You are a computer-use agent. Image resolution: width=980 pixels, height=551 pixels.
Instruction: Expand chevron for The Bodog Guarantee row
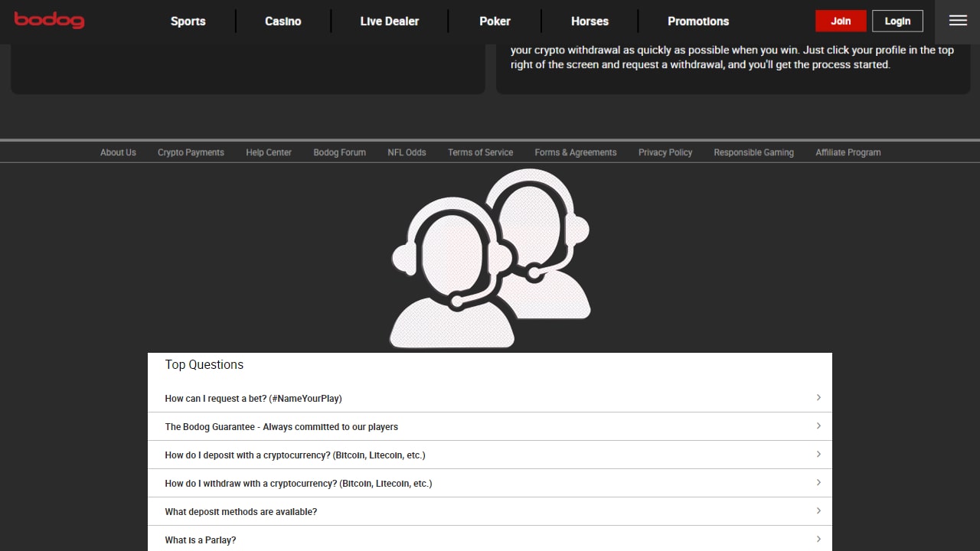click(818, 426)
